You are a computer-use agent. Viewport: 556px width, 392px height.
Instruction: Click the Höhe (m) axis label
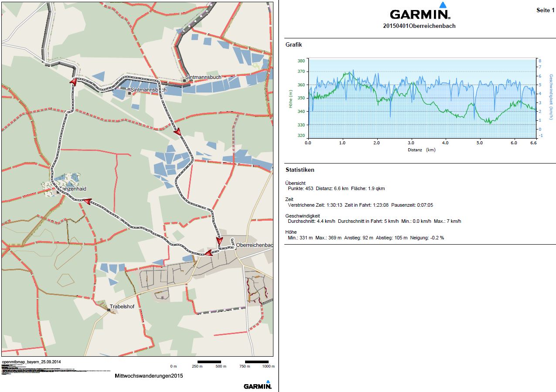(290, 98)
